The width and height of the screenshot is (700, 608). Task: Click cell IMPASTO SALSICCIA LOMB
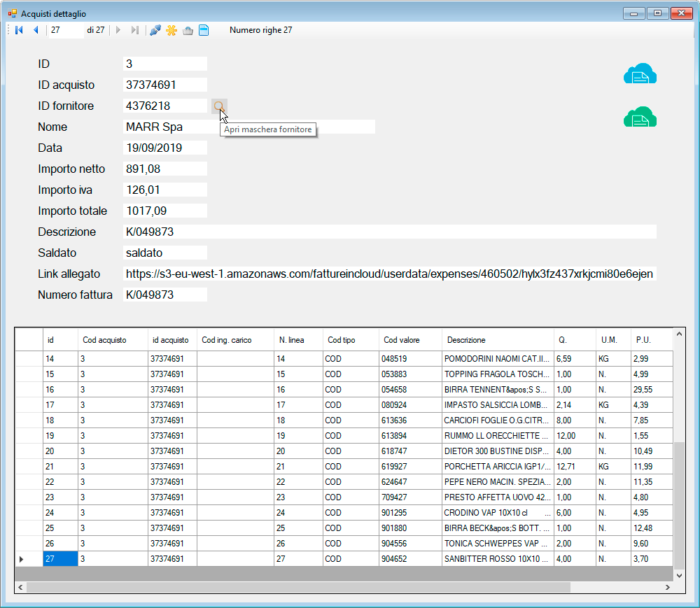[498, 405]
